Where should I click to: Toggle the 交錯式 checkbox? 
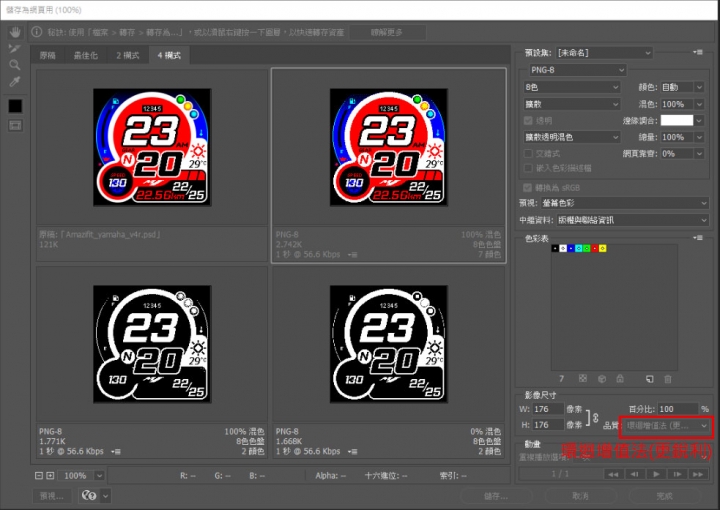(528, 153)
